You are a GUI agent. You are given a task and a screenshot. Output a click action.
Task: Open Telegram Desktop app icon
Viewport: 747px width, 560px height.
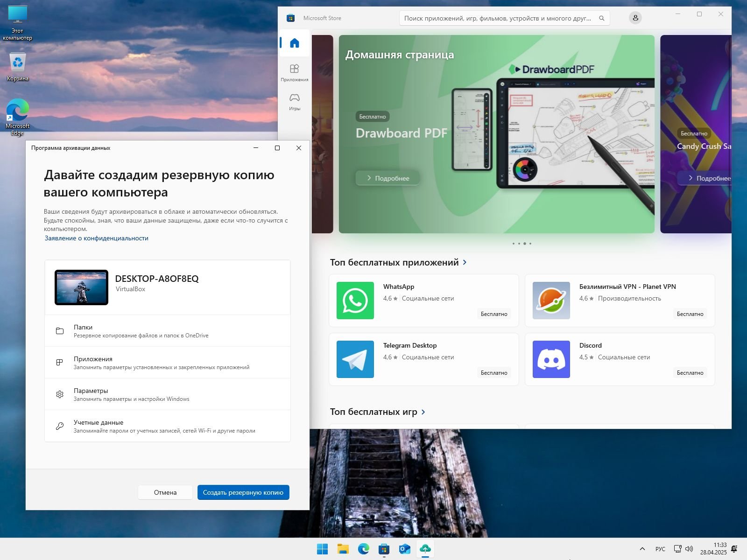click(355, 359)
